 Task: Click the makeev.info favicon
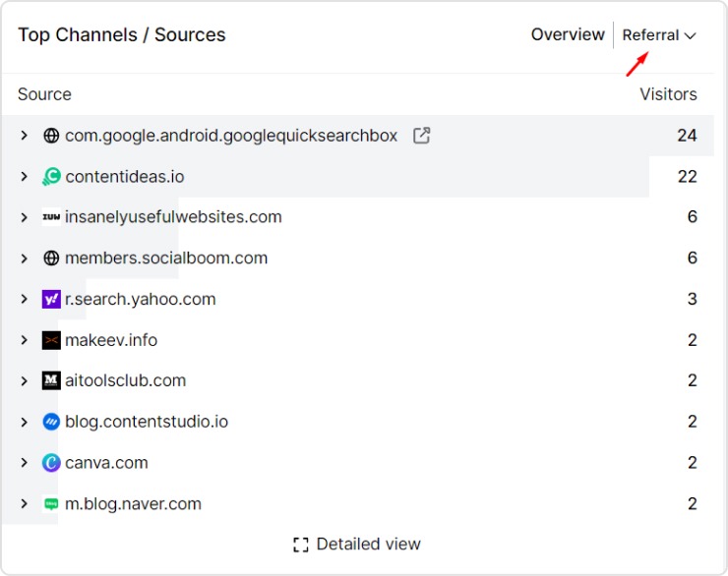tap(51, 340)
